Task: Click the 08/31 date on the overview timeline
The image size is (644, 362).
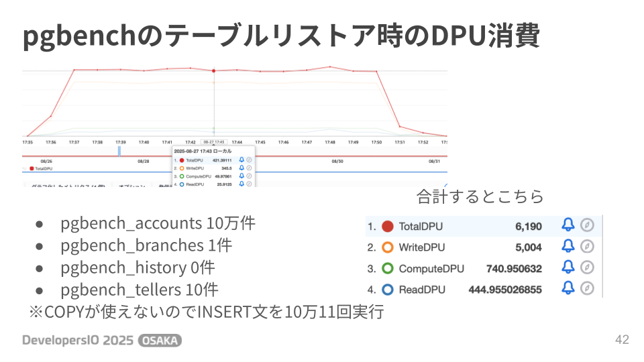Action: tap(434, 162)
